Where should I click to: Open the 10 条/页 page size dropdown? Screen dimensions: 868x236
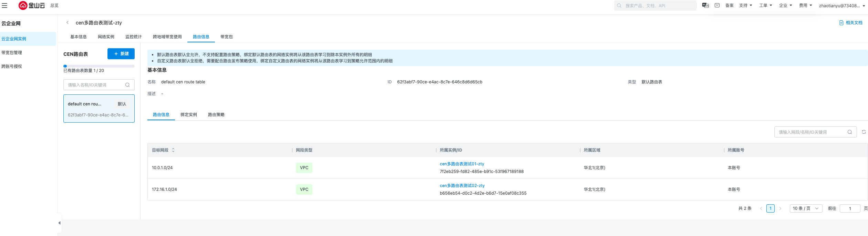(806, 208)
